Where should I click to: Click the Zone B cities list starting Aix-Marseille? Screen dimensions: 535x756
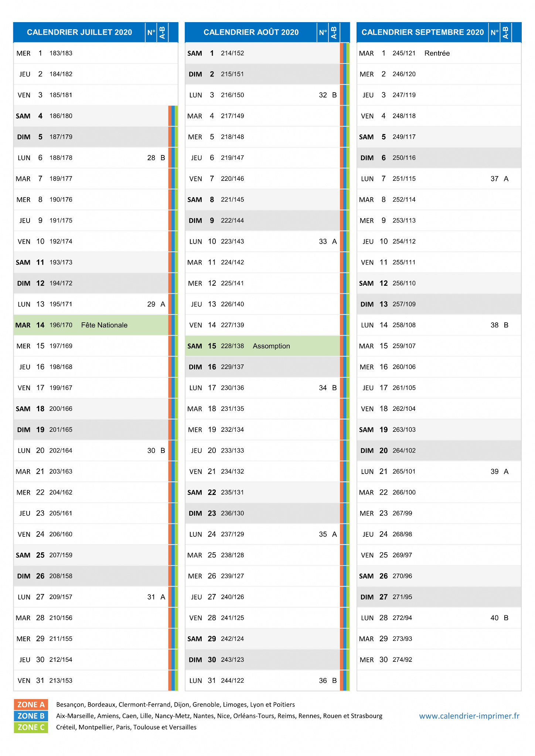pos(219,716)
